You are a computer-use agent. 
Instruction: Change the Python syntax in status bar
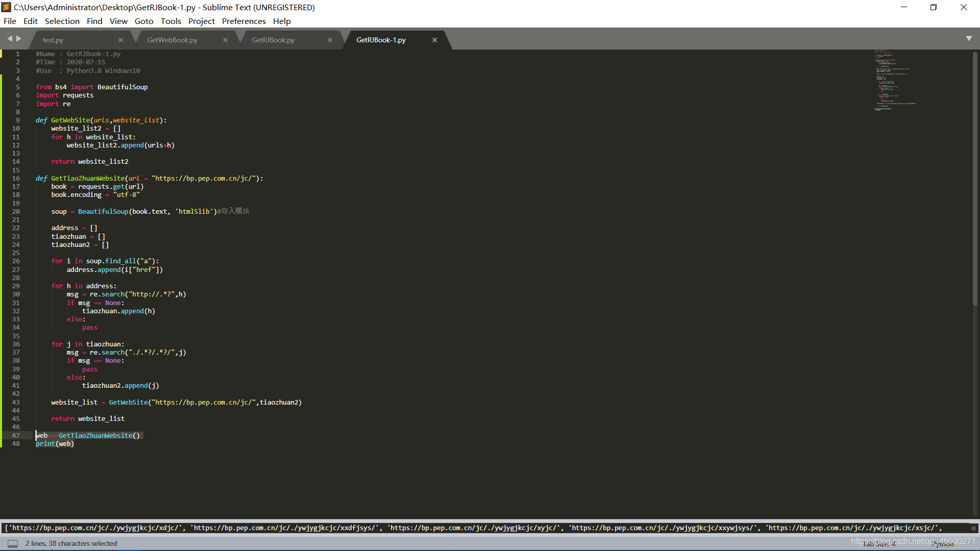click(x=942, y=544)
